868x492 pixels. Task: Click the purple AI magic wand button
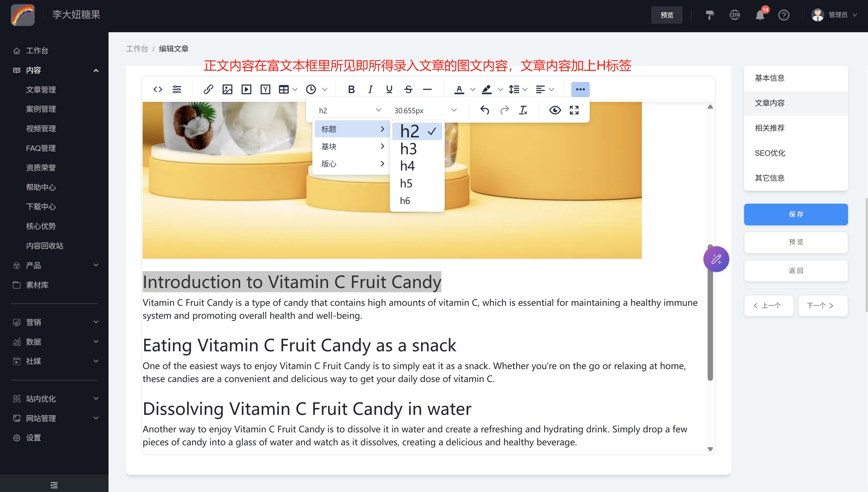click(716, 259)
